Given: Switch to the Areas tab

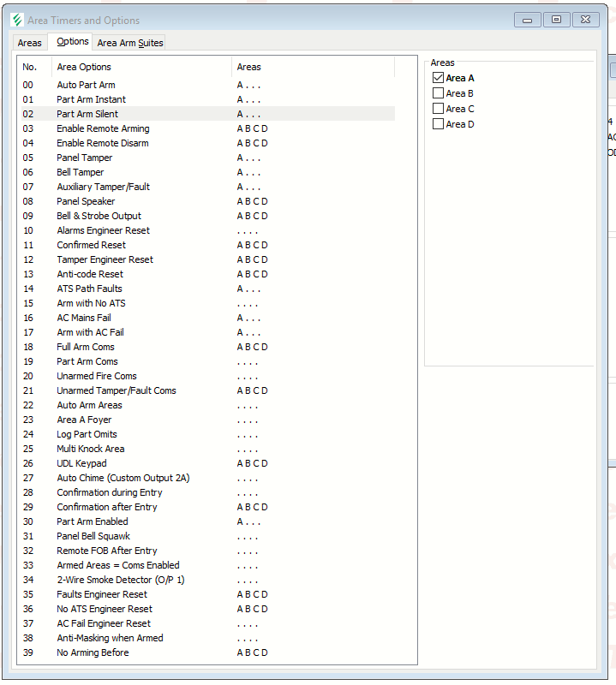Looking at the screenshot, I should [29, 43].
